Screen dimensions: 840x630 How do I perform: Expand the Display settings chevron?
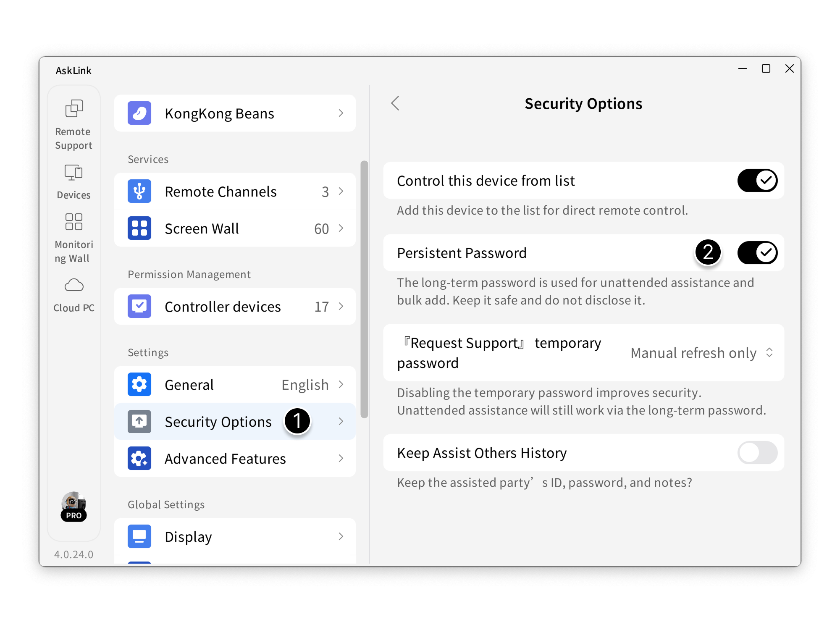(341, 536)
